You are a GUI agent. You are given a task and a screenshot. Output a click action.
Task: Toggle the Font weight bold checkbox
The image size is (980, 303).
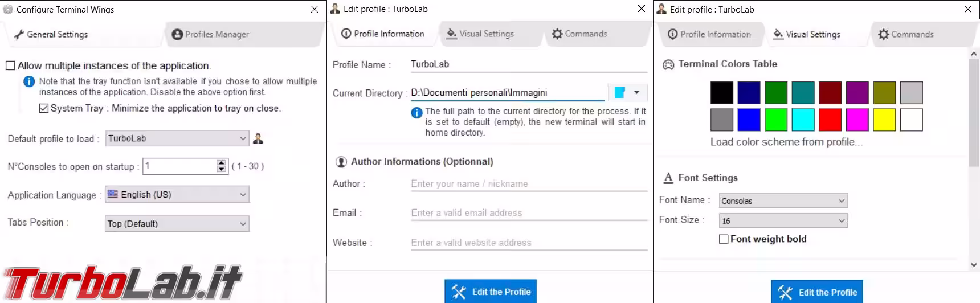[724, 239]
